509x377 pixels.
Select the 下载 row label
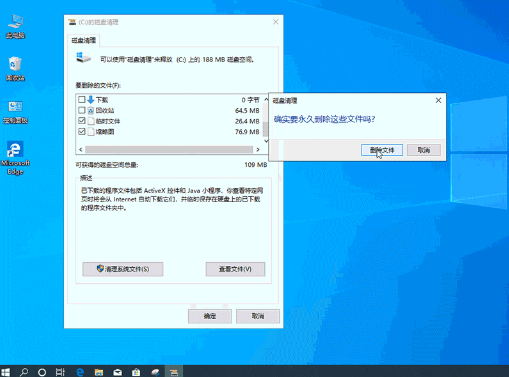102,100
